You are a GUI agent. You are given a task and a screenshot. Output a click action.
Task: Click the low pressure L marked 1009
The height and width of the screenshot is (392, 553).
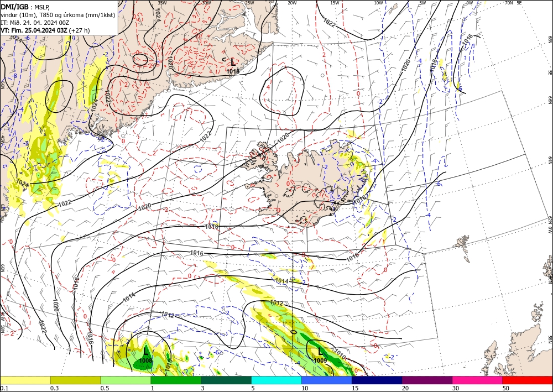coord(320,352)
